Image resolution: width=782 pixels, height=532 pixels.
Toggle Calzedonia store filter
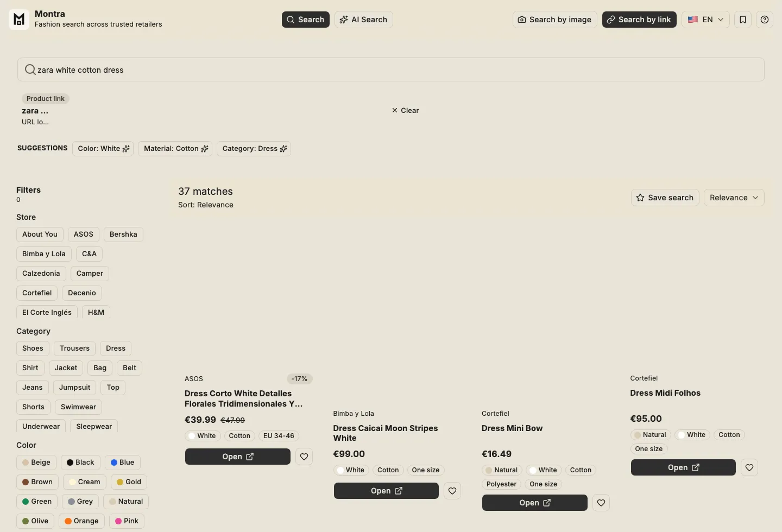click(x=41, y=274)
